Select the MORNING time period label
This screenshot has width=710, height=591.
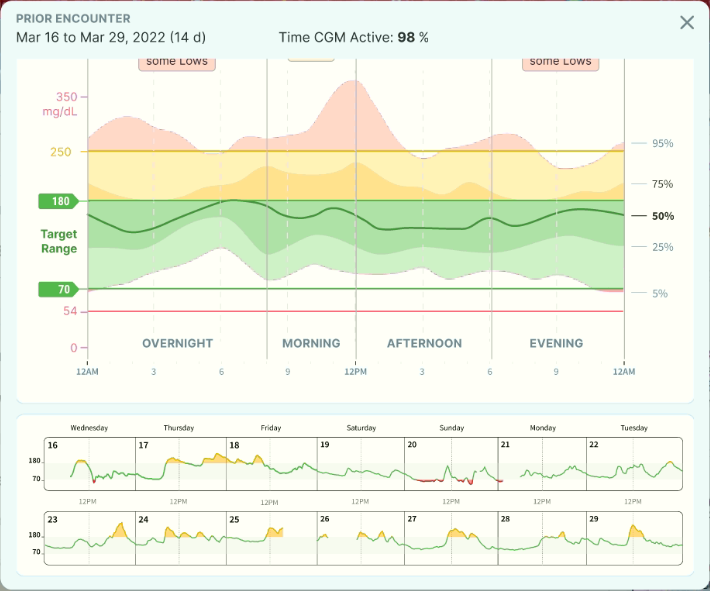311,343
